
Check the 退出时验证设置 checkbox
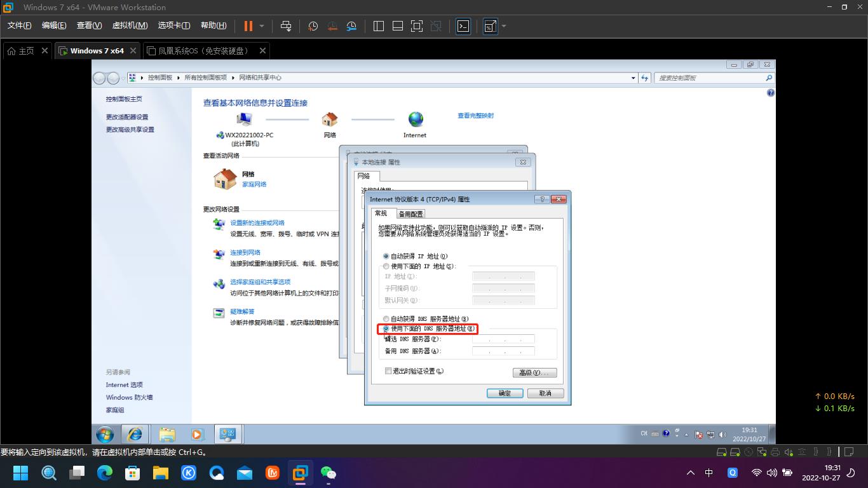point(388,370)
